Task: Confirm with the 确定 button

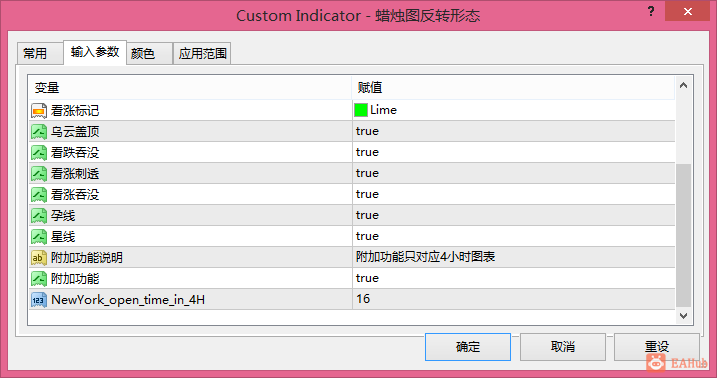Action: click(x=468, y=347)
